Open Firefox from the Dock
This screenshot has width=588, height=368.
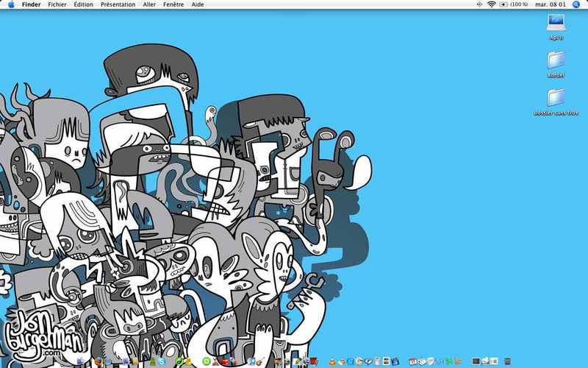click(x=98, y=361)
